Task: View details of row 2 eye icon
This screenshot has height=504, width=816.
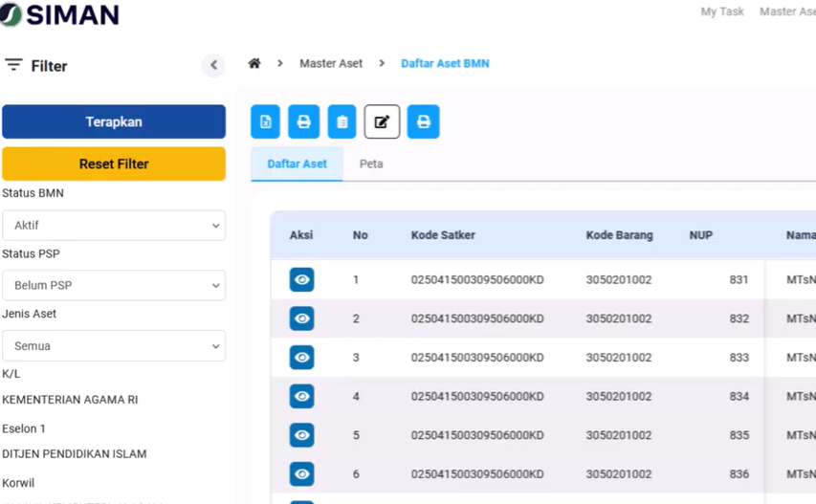Action: coord(302,318)
